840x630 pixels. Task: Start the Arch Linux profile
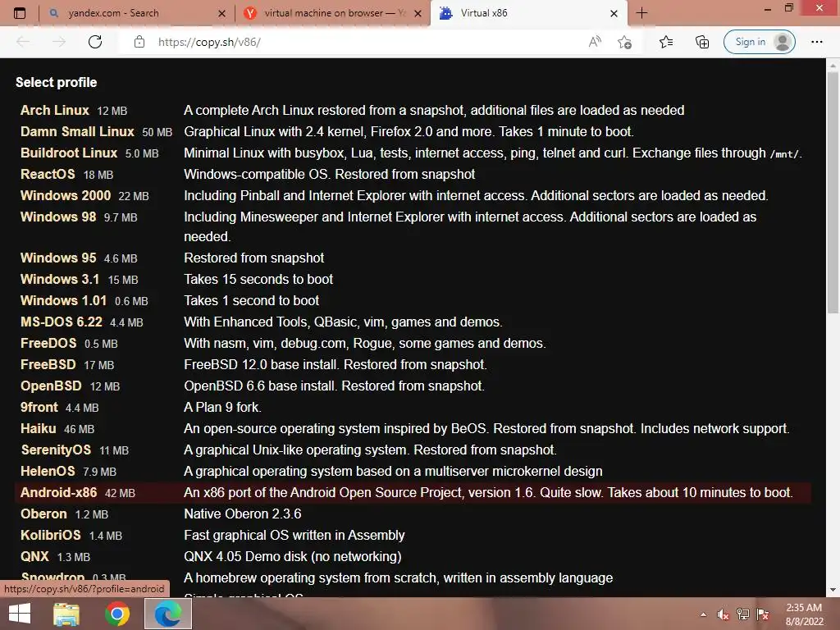coord(55,111)
